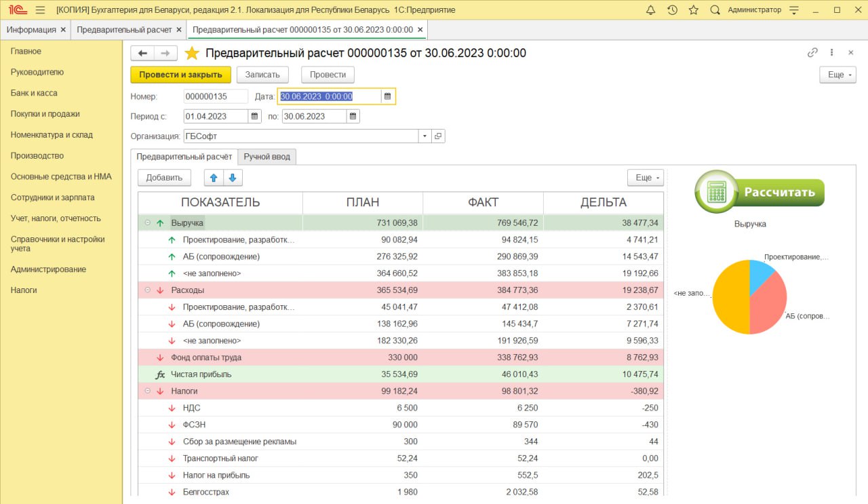Open calendar for Период с field
The height and width of the screenshot is (504, 868).
[x=255, y=116]
